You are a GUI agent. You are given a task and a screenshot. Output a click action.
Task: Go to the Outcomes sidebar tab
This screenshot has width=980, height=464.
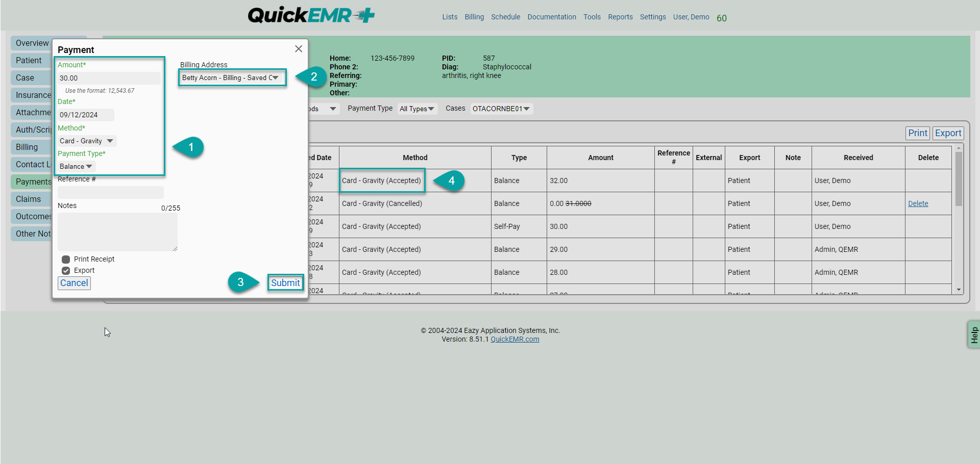click(x=32, y=217)
